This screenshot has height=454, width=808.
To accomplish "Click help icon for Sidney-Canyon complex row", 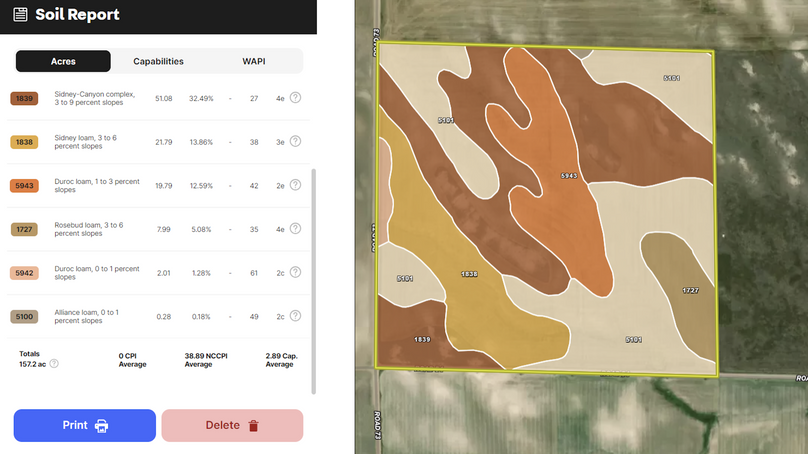I will click(x=295, y=98).
